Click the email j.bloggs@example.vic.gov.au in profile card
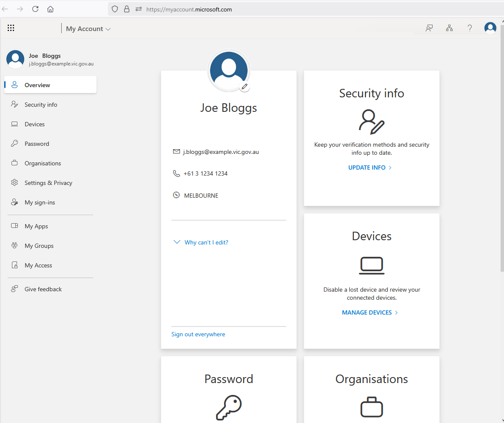The height and width of the screenshot is (423, 504). coord(221,152)
